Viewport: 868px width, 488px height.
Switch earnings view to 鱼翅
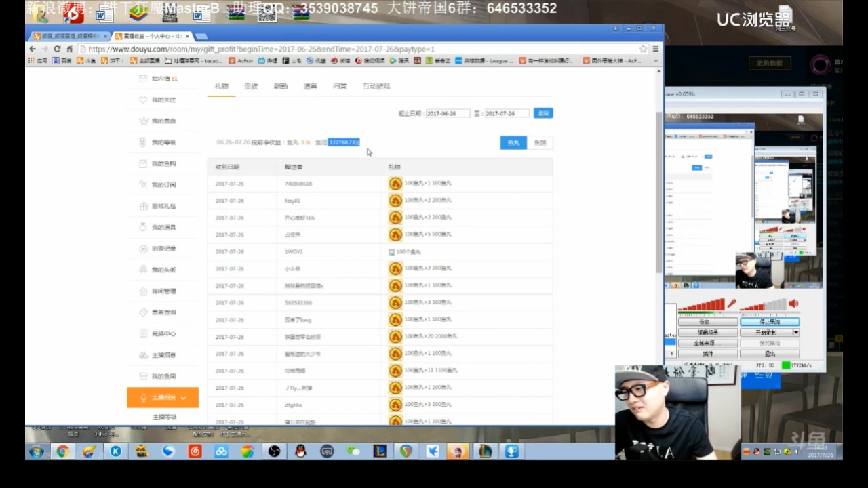coord(540,143)
